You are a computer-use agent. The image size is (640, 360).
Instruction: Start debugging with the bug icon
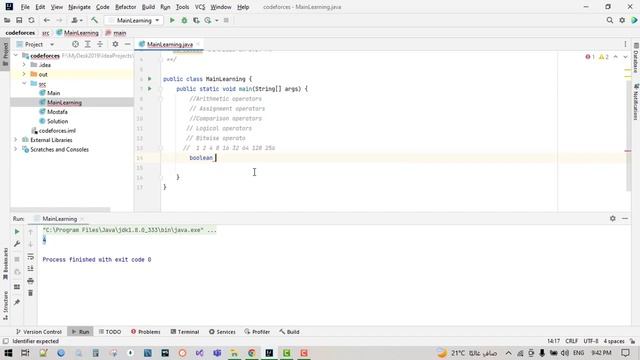[184, 20]
